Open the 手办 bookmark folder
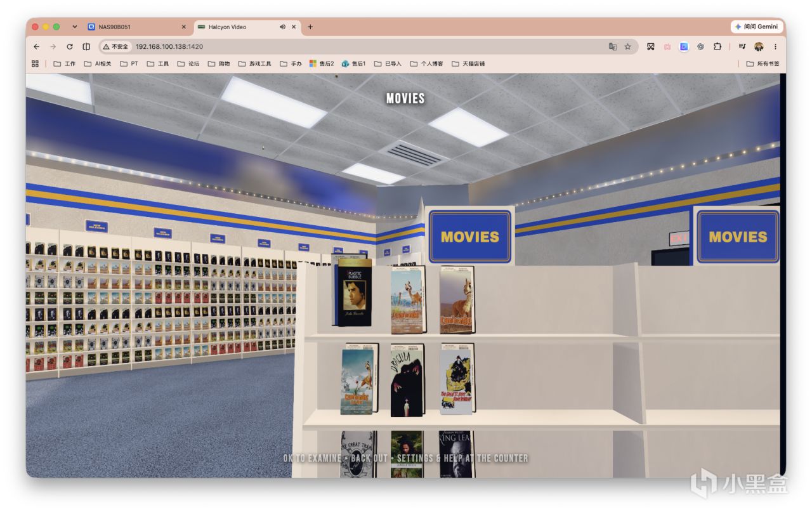This screenshot has height=512, width=812. (291, 63)
